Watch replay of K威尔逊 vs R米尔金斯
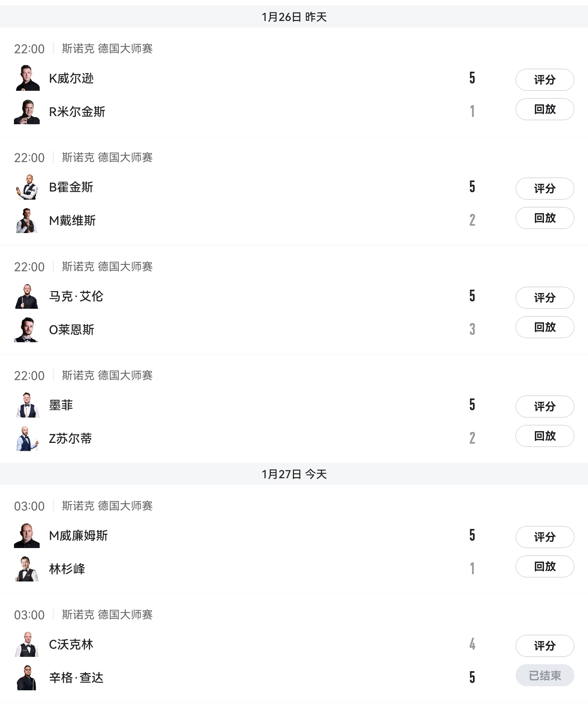Viewport: 588px width, 705px height. pos(545,109)
